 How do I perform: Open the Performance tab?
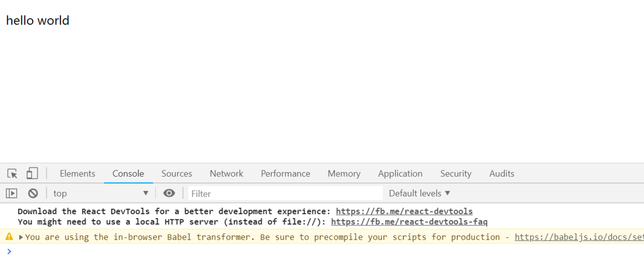pos(286,174)
